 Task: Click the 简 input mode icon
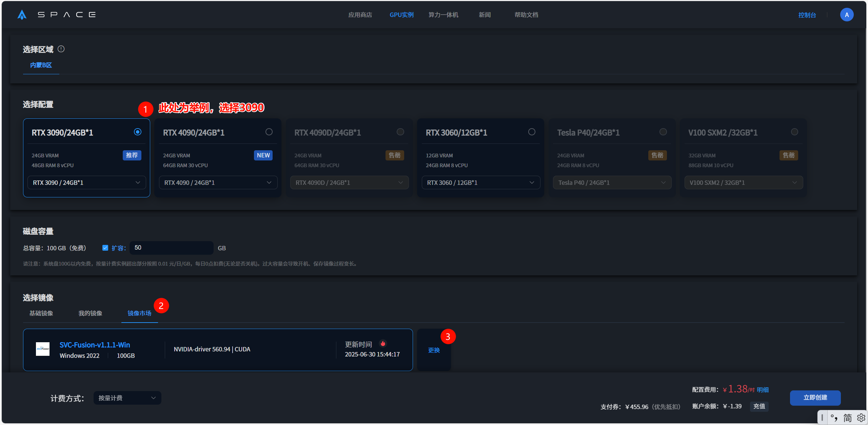[847, 418]
